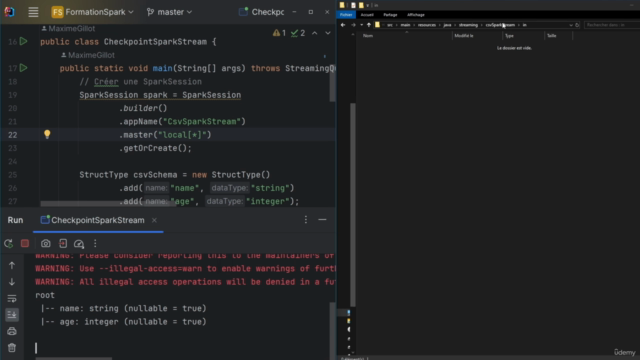640x360 pixels.
Task: Open Accueil ribbon tab in File Explorer
Action: pos(367,15)
